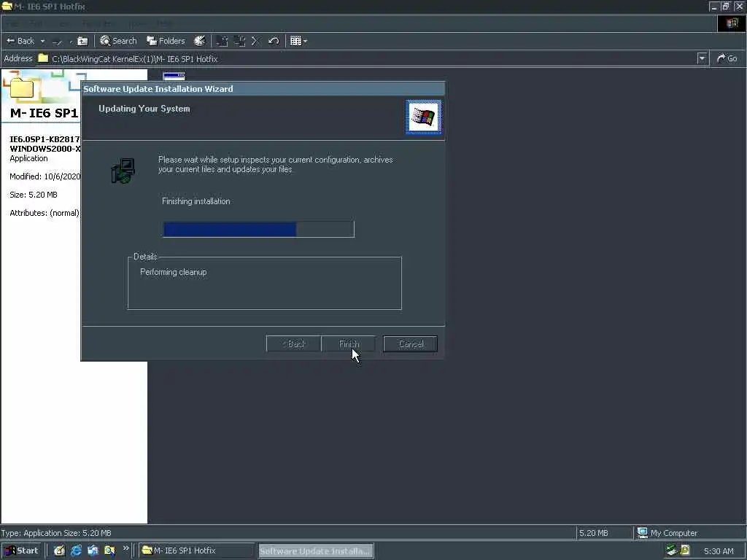
Task: Click the wizard's Windows flag logo
Action: coord(423,117)
